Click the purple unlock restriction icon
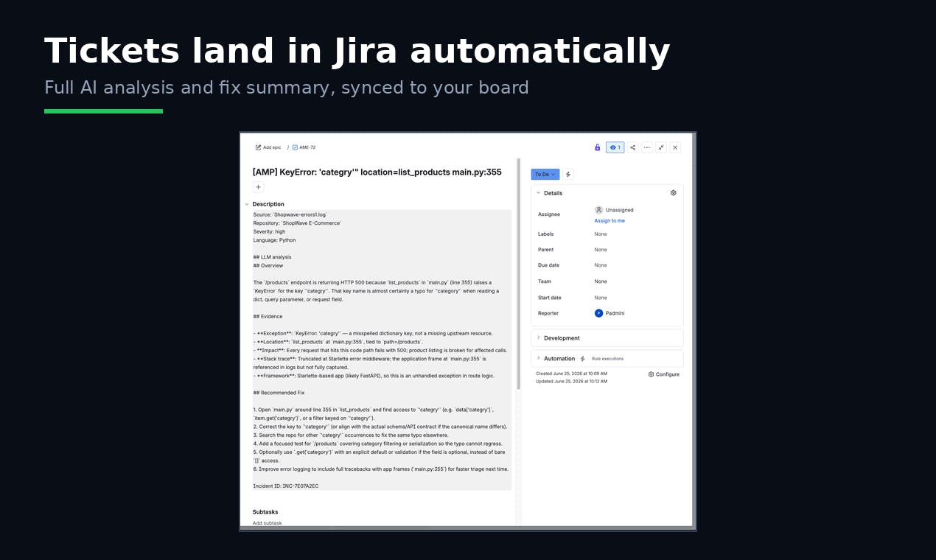 click(597, 147)
